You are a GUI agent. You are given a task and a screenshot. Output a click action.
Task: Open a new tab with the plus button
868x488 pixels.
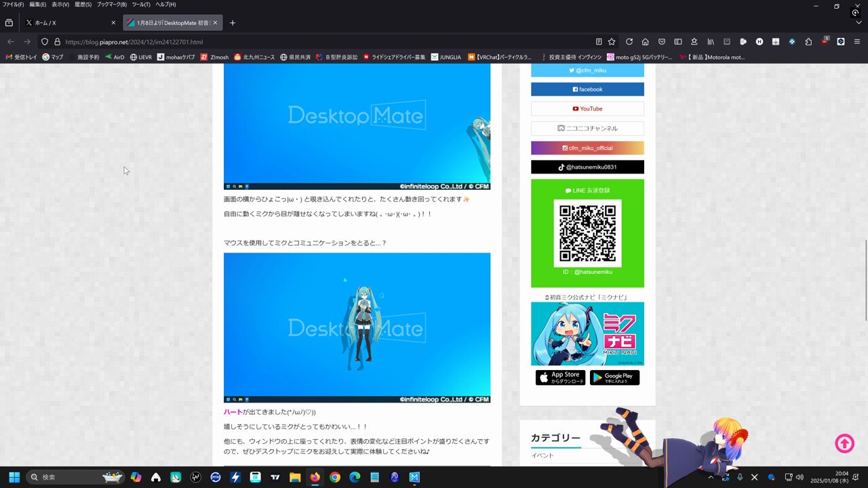233,22
